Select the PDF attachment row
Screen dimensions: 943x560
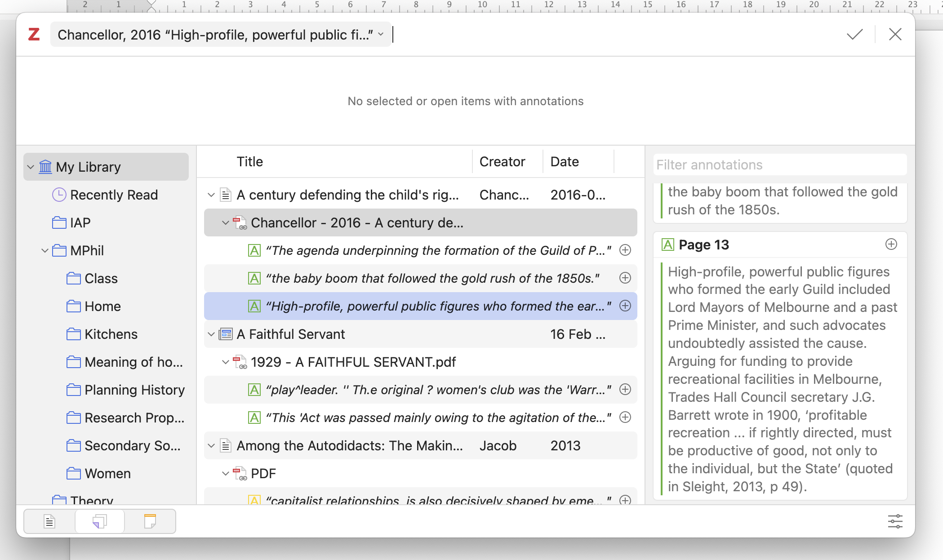[421, 473]
